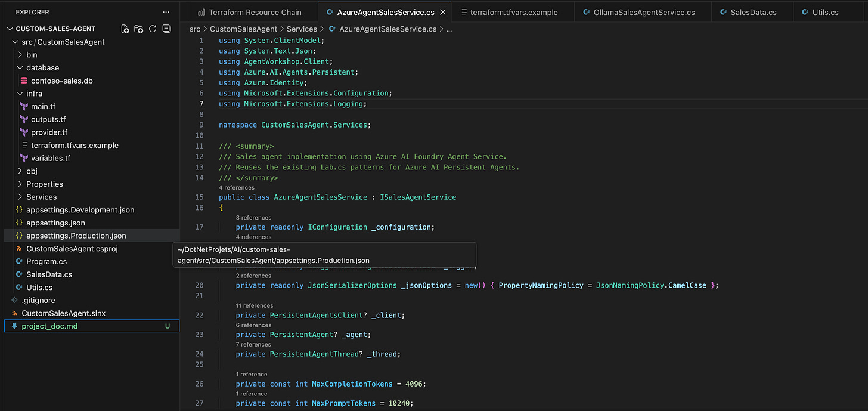Click the RSS-style icon of CustomSalesAgent.csproj

point(19,249)
